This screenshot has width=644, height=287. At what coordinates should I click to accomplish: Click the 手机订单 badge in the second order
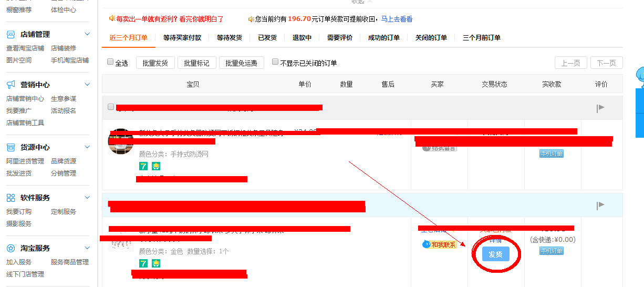pos(552,251)
